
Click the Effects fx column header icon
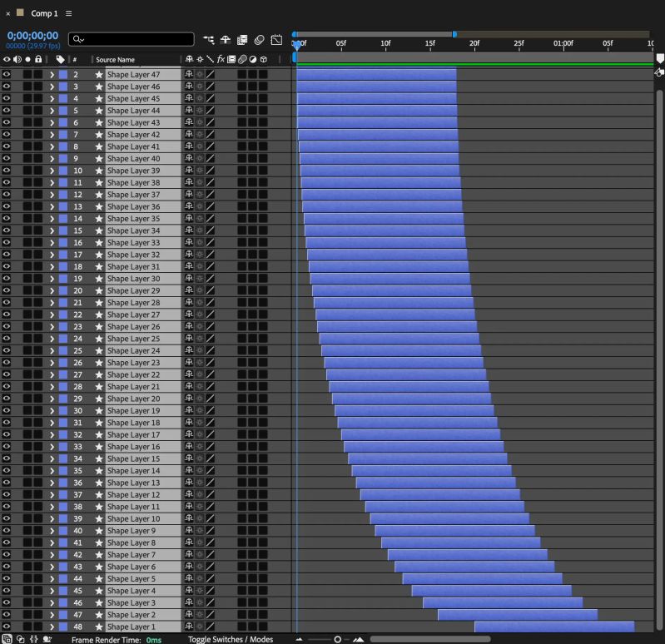pos(221,59)
